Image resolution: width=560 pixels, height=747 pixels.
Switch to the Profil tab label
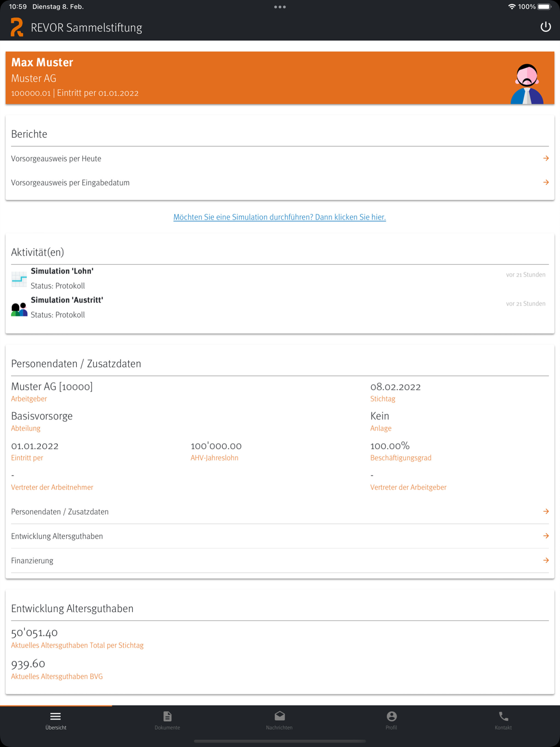pos(391,727)
